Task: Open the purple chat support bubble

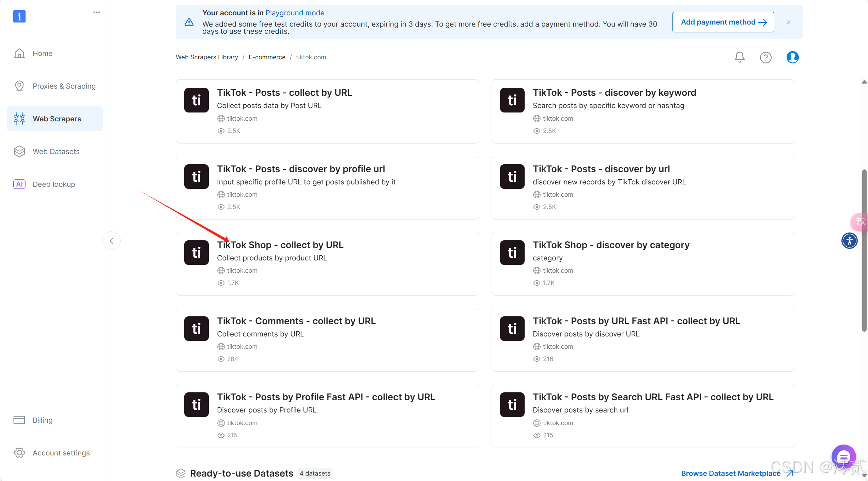Action: coord(843,456)
